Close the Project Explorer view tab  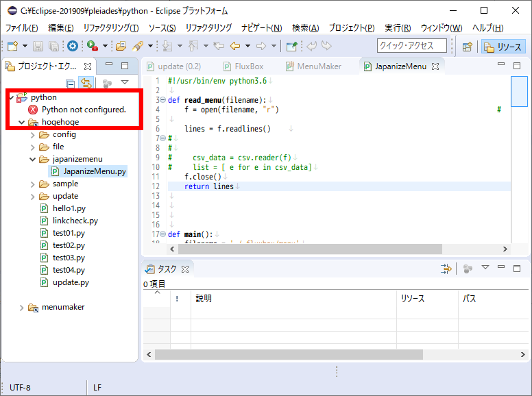click(88, 66)
